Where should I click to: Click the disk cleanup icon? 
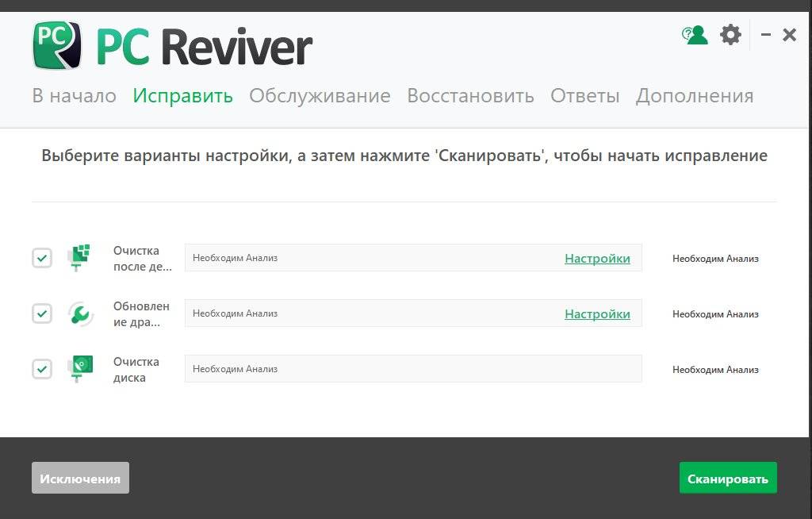80,369
